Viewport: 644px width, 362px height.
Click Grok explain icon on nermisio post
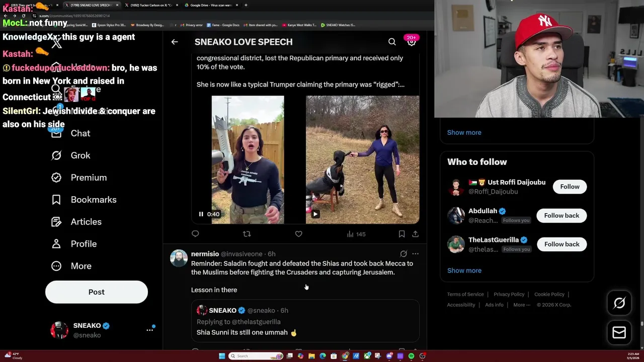pos(404,254)
